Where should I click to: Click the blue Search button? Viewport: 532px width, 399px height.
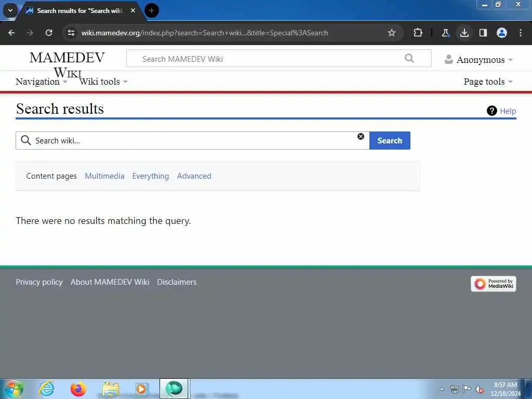[x=390, y=140]
